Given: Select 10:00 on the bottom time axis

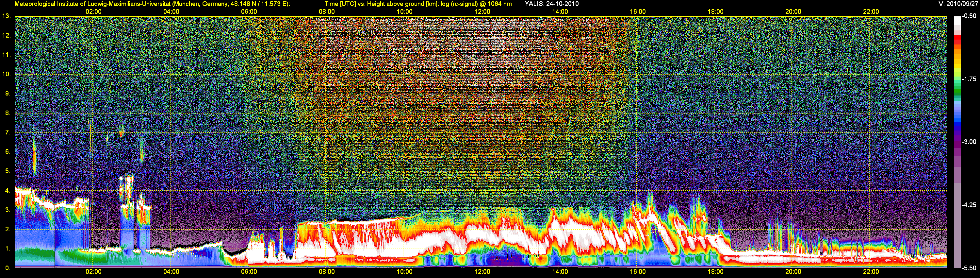Looking at the screenshot, I should coord(404,271).
